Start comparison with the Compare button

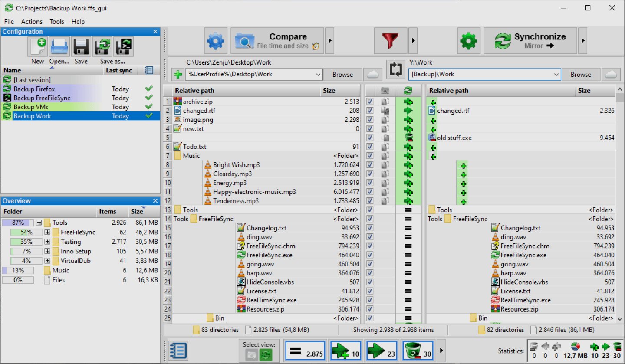click(278, 40)
